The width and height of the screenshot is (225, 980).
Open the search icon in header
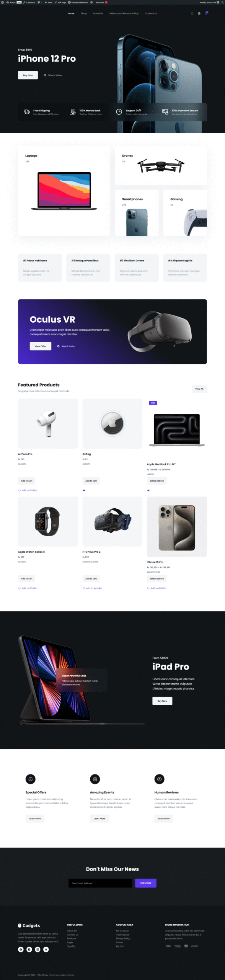192,13
